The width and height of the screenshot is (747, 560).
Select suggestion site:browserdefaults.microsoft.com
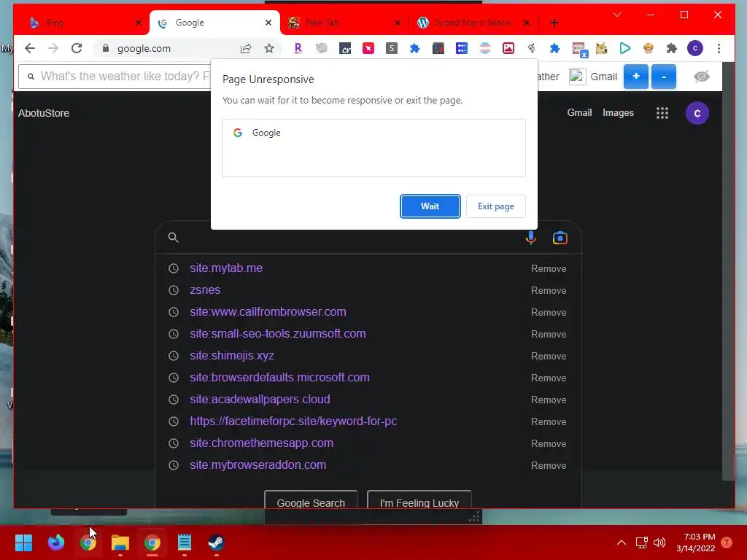(279, 378)
